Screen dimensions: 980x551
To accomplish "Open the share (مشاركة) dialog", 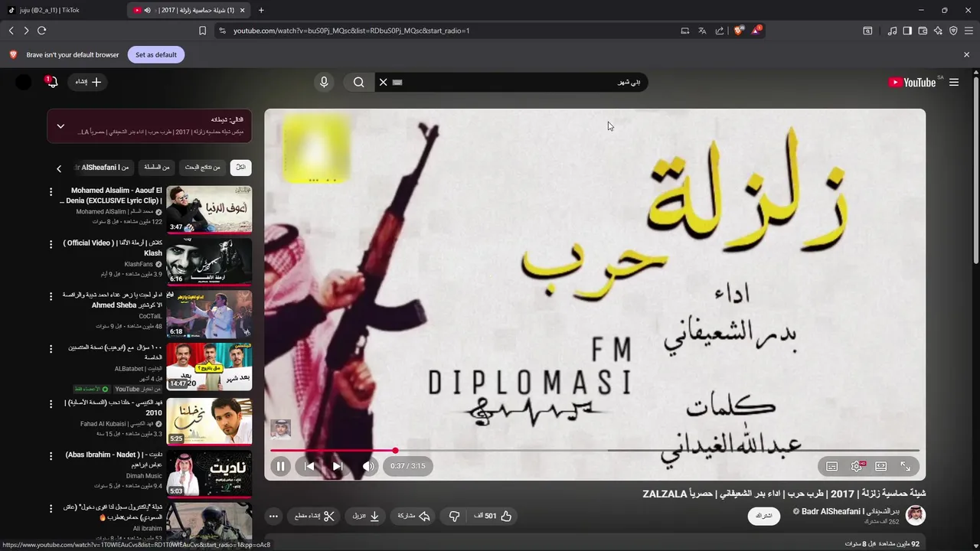I will [x=413, y=517].
